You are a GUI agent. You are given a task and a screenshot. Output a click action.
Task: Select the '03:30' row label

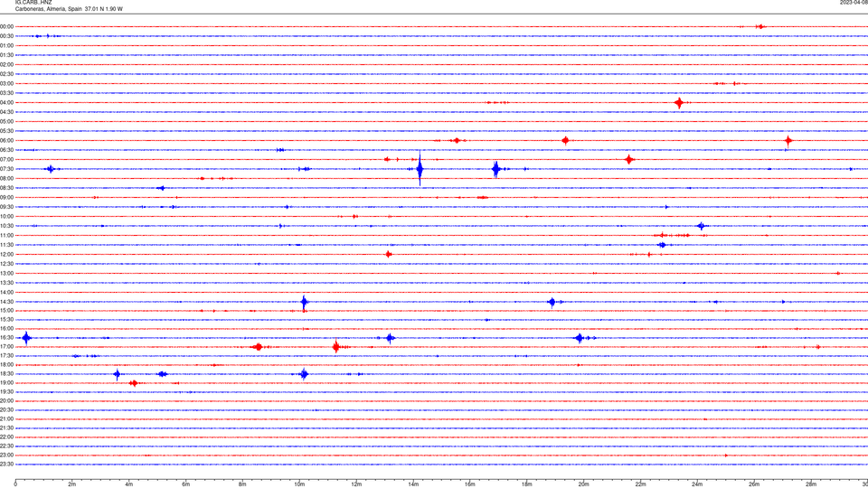click(x=6, y=93)
